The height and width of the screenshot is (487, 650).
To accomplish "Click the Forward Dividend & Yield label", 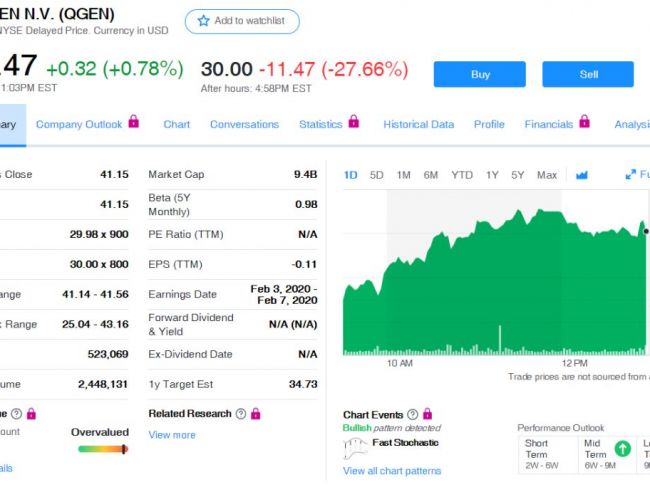I will click(x=191, y=324).
